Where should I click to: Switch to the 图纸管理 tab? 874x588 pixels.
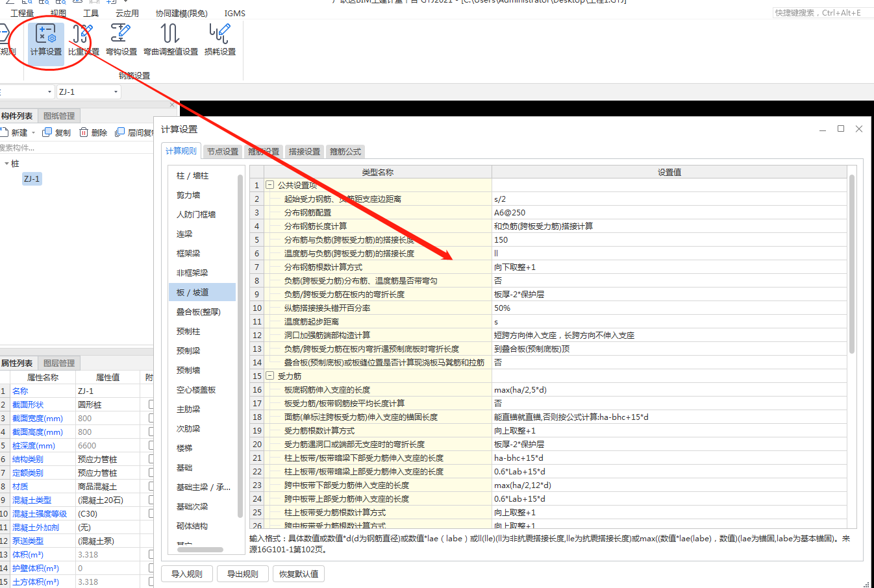coord(59,116)
